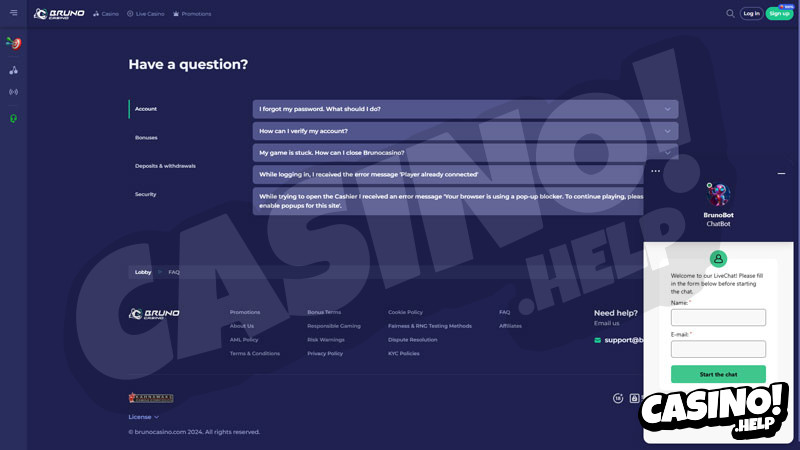The height and width of the screenshot is (450, 800).
Task: Open Casino from the top navigation
Action: pyautogui.click(x=106, y=14)
